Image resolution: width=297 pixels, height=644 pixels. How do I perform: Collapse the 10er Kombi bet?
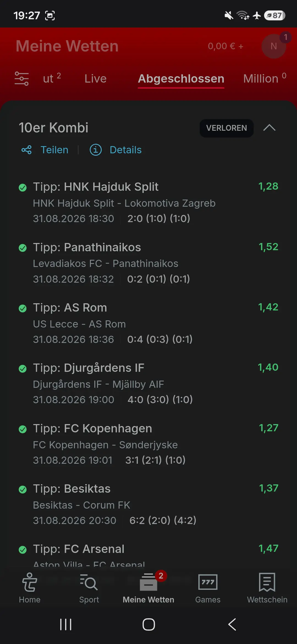tap(269, 128)
